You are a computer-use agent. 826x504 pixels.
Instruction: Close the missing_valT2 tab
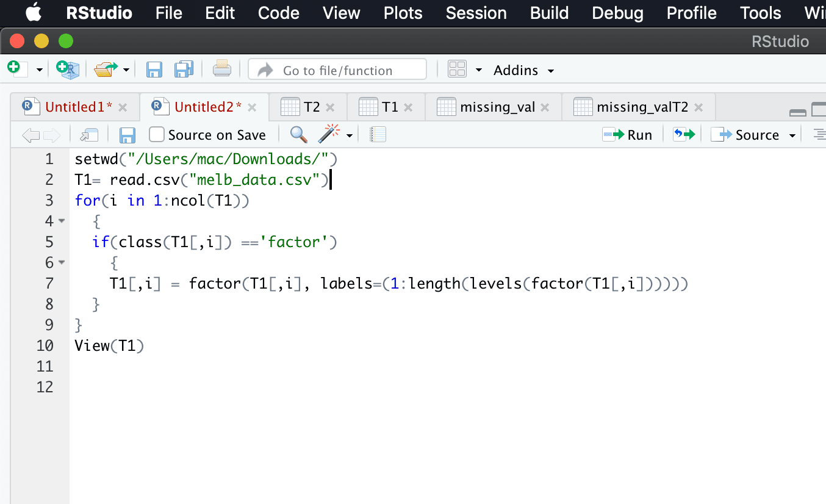(x=699, y=107)
